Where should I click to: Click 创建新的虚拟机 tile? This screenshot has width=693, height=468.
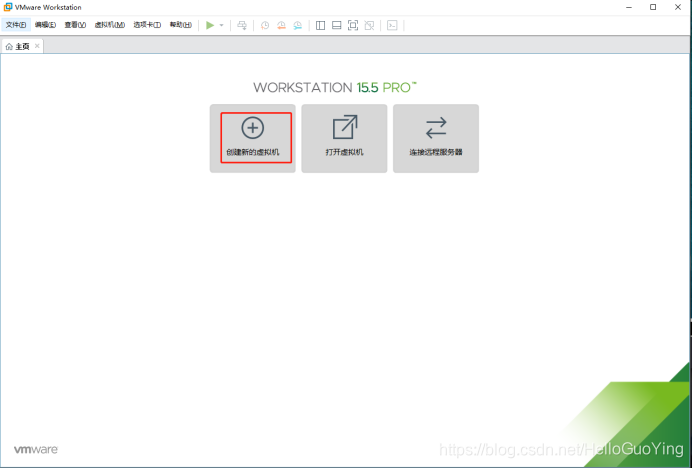pos(253,138)
